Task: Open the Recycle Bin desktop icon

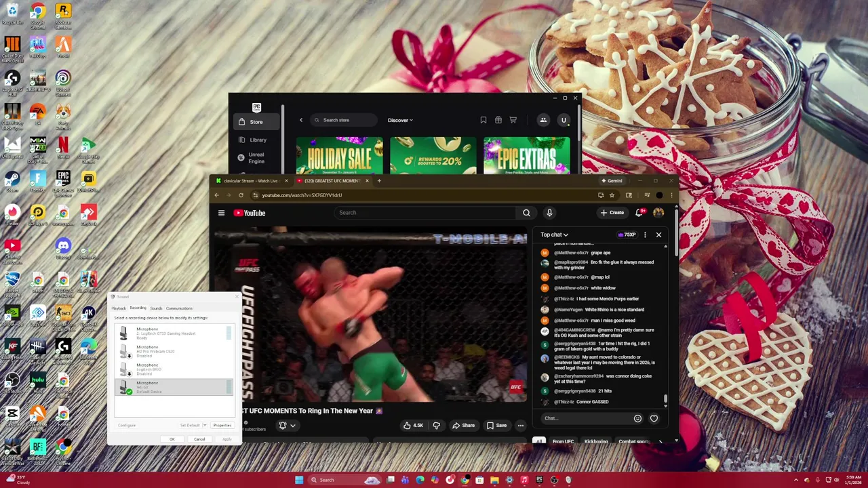Action: coord(12,14)
